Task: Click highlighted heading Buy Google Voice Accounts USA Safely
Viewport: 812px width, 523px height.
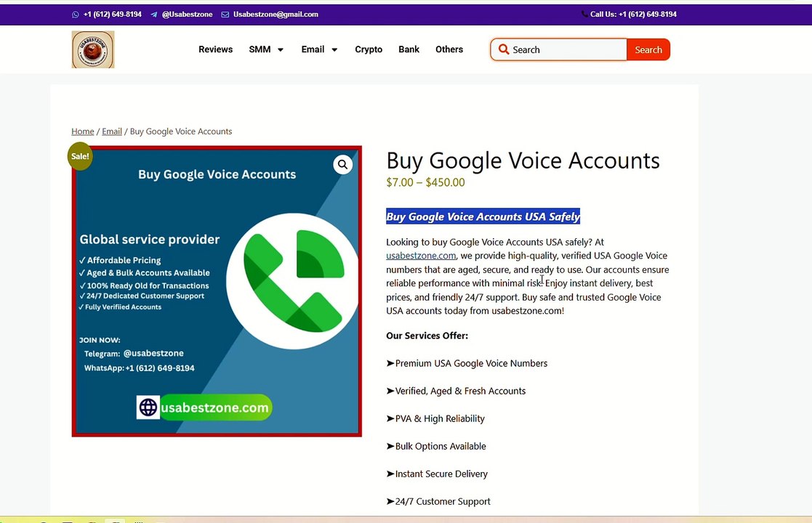Action: click(x=483, y=216)
